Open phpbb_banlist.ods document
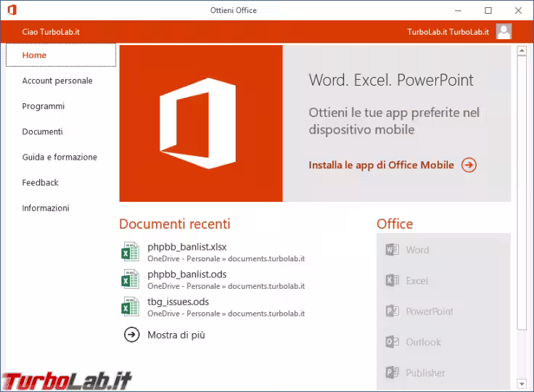 187,274
